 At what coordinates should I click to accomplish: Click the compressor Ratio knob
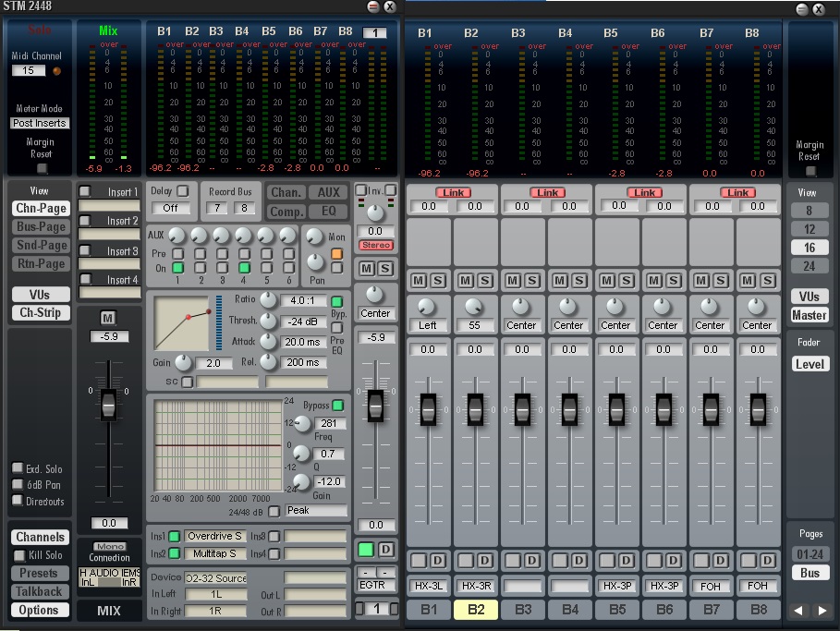coord(268,299)
